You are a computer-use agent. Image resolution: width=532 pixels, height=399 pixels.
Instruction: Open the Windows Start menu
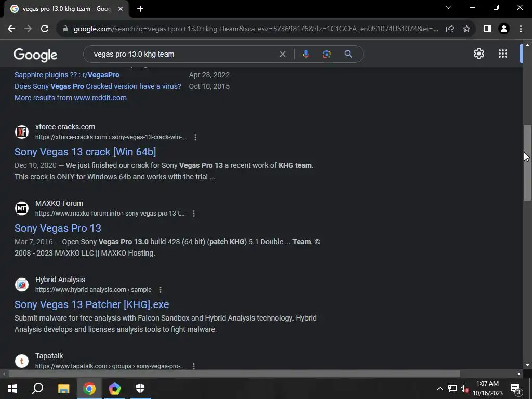coord(12,389)
